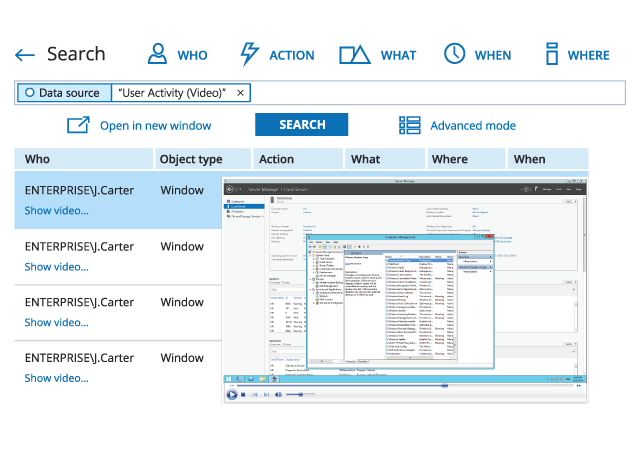Sort by the Object type column

(203, 159)
